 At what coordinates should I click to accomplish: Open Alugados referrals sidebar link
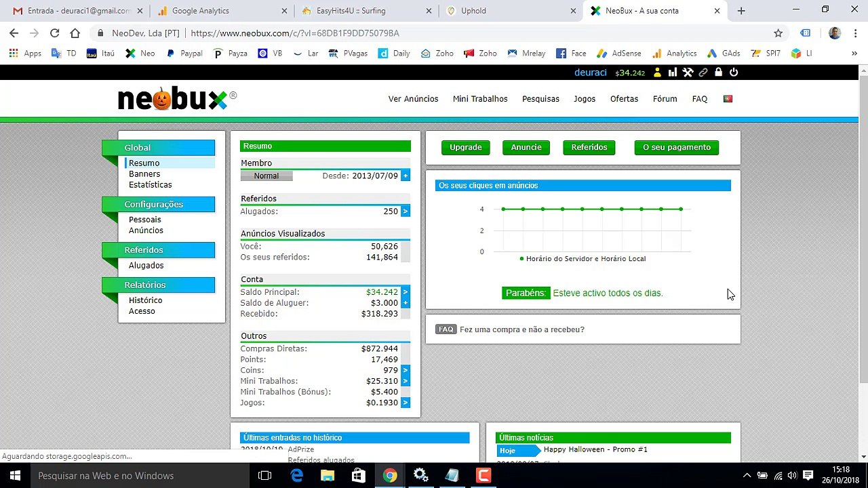tap(146, 266)
